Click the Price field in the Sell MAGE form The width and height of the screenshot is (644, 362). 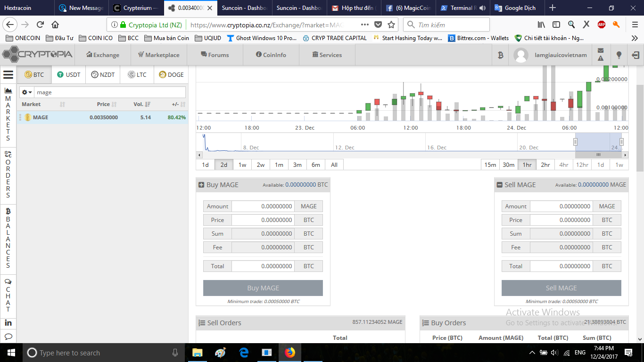561,220
